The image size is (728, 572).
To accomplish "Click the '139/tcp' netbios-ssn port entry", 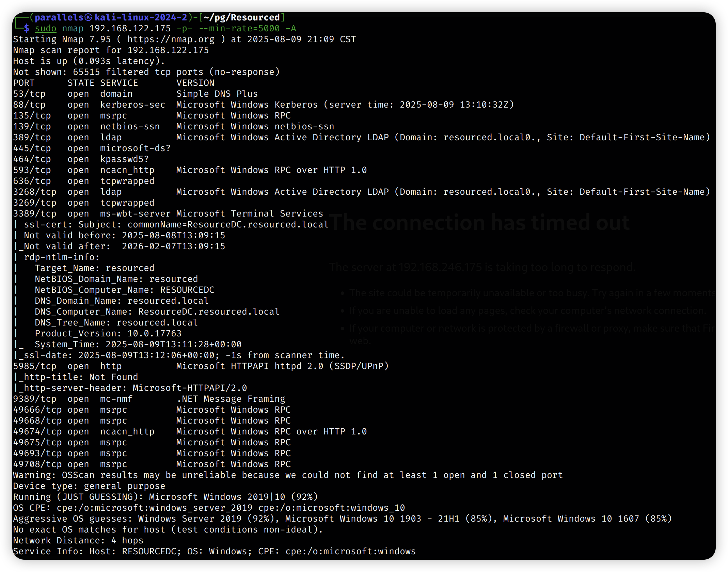I will [32, 127].
